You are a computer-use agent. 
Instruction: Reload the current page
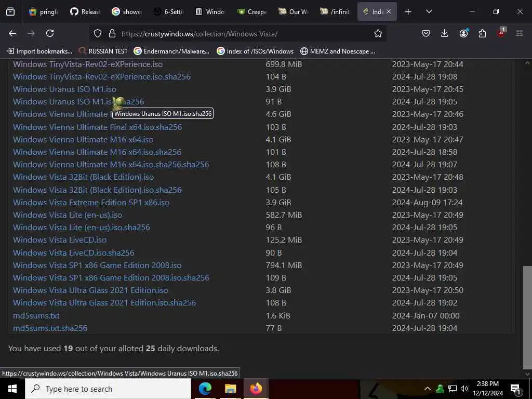point(50,33)
